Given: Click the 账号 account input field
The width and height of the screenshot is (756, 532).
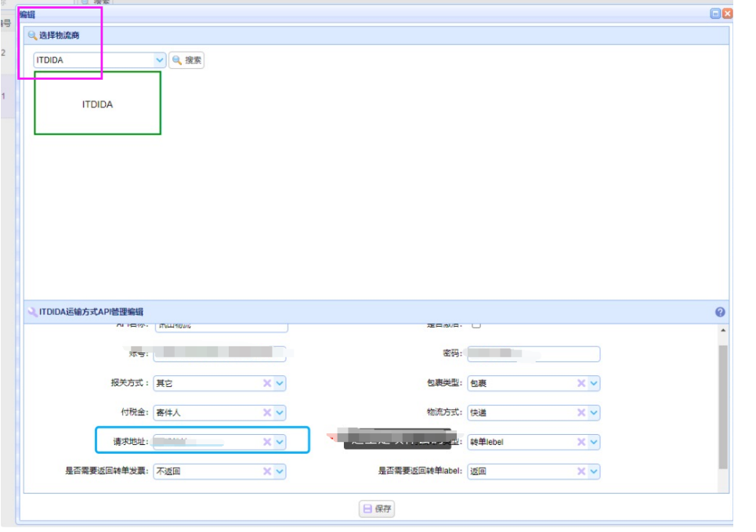Looking at the screenshot, I should pyautogui.click(x=220, y=353).
